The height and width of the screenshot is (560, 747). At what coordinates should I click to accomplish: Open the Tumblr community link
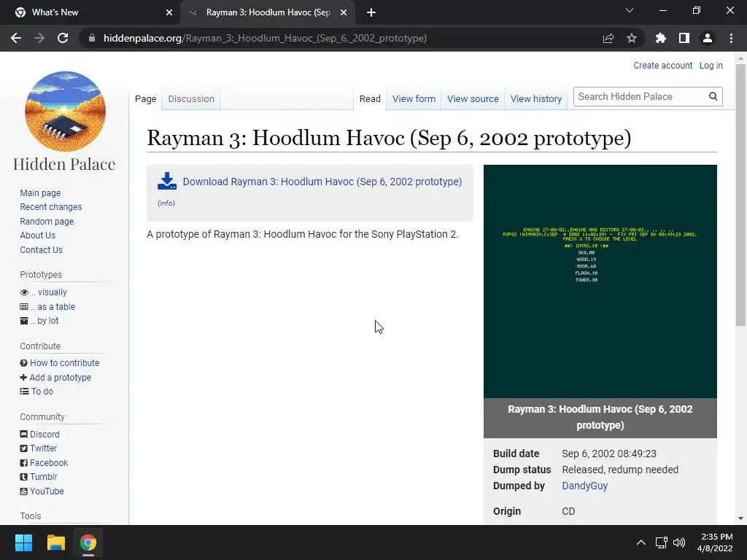tap(43, 477)
